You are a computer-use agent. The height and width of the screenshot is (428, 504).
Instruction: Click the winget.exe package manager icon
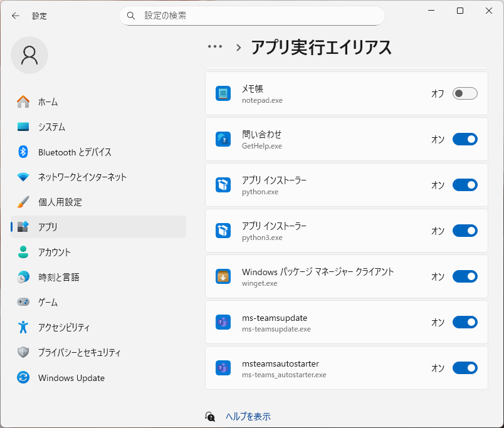223,276
